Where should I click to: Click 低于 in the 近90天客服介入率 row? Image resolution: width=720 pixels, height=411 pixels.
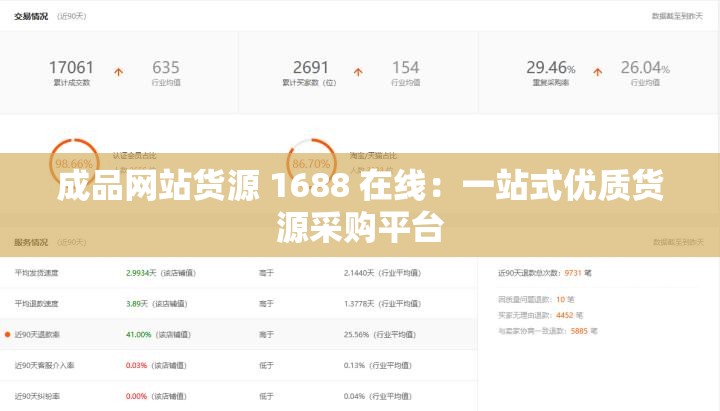pos(266,365)
